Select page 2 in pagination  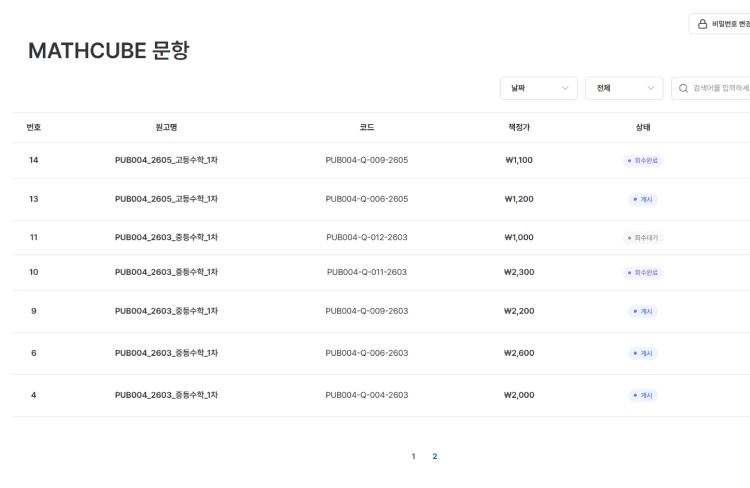[435, 456]
